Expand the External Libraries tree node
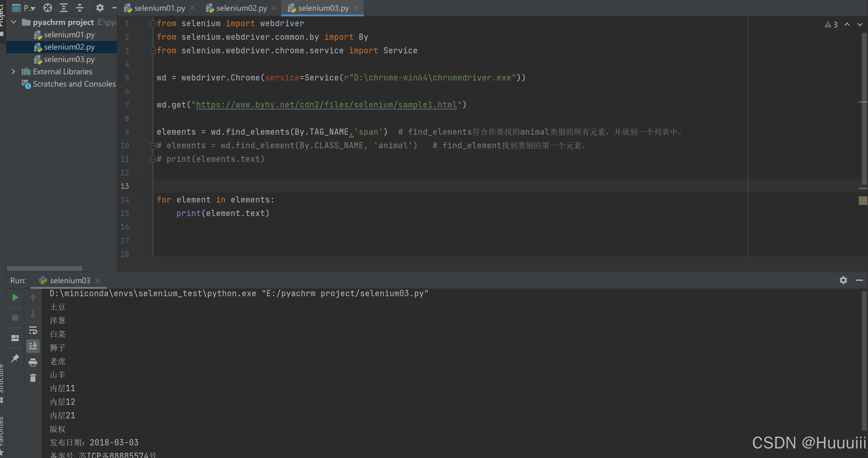 pos(13,72)
